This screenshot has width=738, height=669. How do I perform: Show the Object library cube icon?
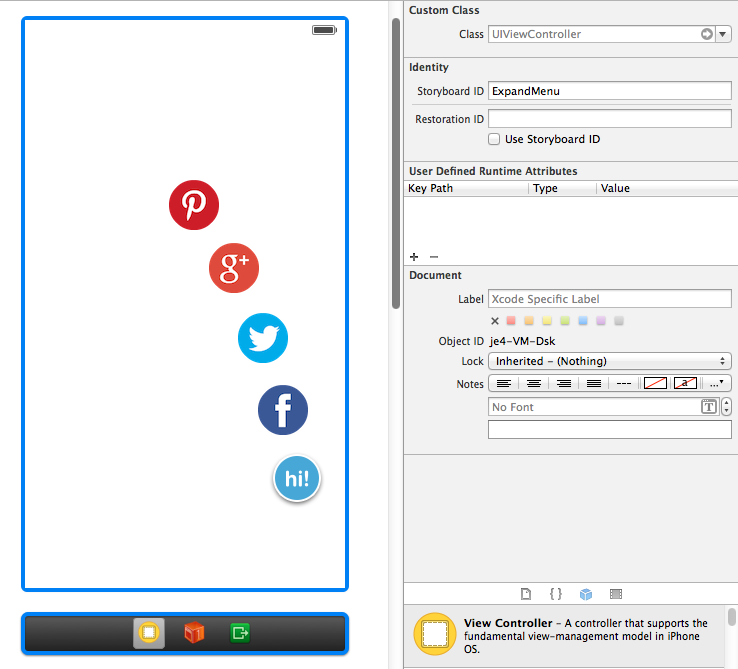point(586,594)
